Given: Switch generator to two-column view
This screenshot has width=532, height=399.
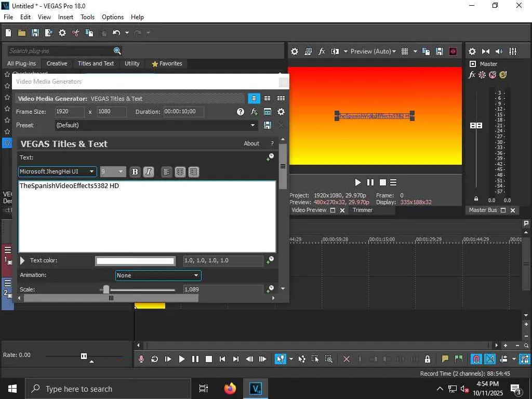Looking at the screenshot, I should click(x=268, y=98).
